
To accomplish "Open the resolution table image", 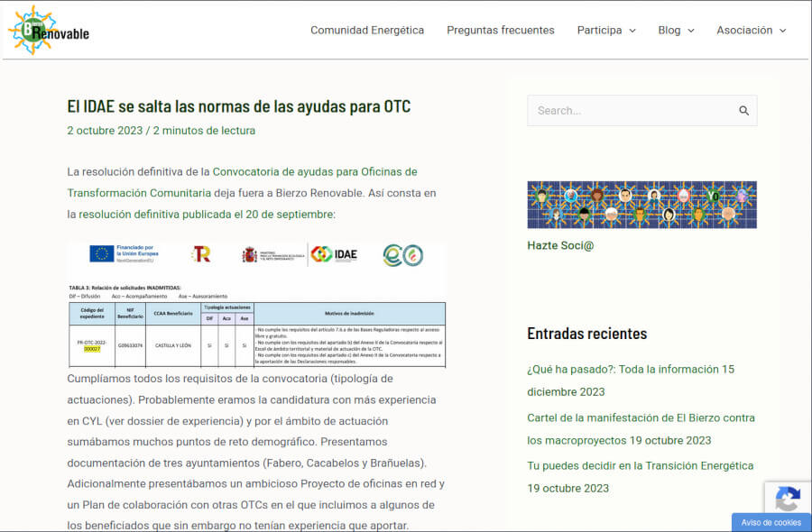I will pos(256,304).
